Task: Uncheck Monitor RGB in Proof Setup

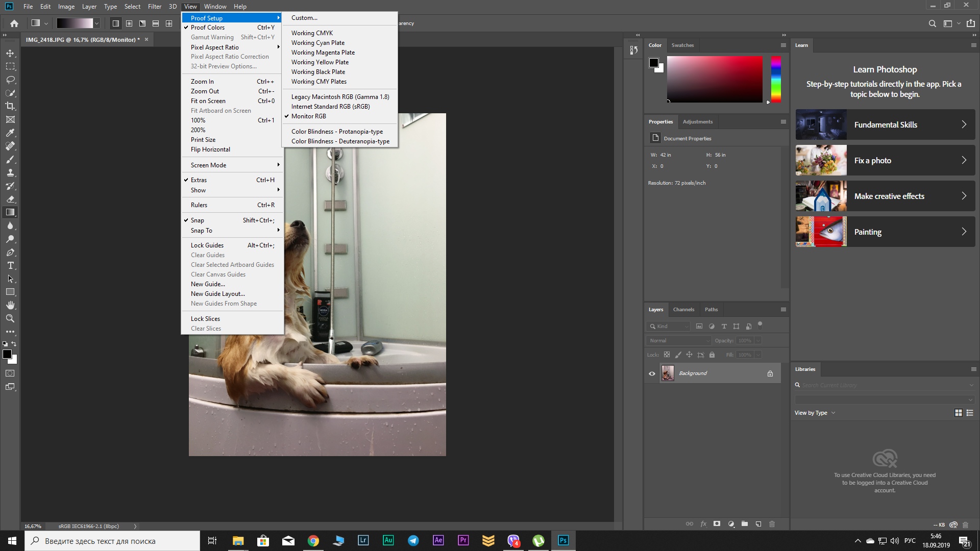Action: coord(308,116)
